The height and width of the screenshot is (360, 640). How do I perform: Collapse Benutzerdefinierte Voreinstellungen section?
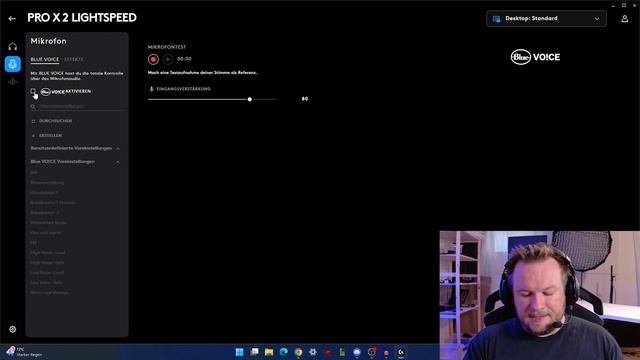[x=118, y=149]
